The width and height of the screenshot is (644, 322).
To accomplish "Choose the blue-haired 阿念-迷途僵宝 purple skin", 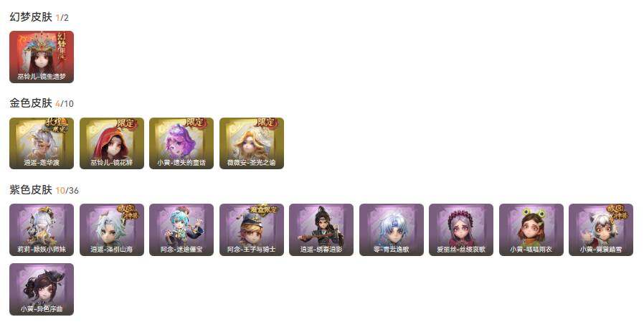I will [181, 229].
